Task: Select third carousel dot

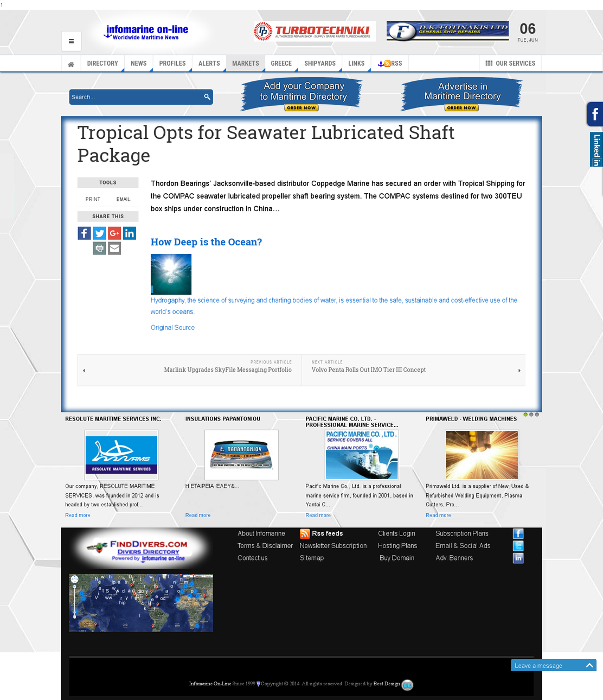Action: [x=537, y=415]
